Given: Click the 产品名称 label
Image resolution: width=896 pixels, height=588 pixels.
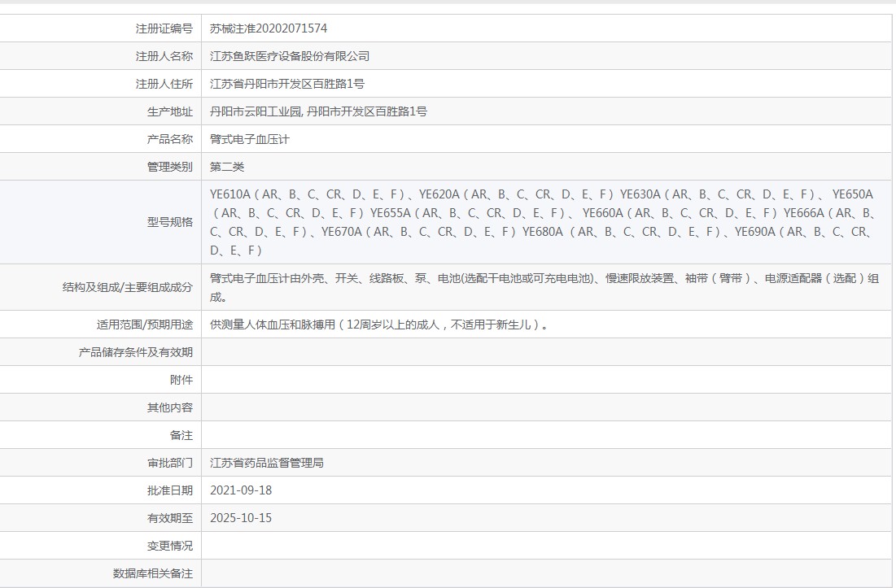Looking at the screenshot, I should point(170,139).
